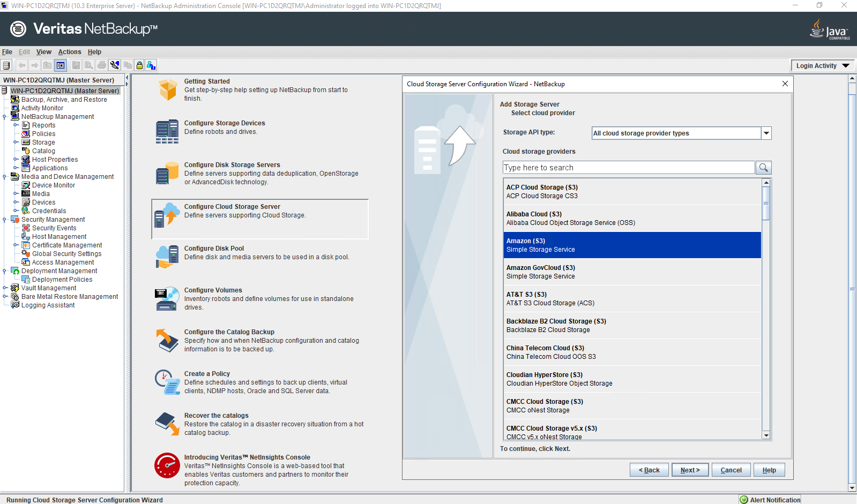This screenshot has height=504, width=857.
Task: Click the cloud provider list scrollbar thumb
Action: click(766, 203)
